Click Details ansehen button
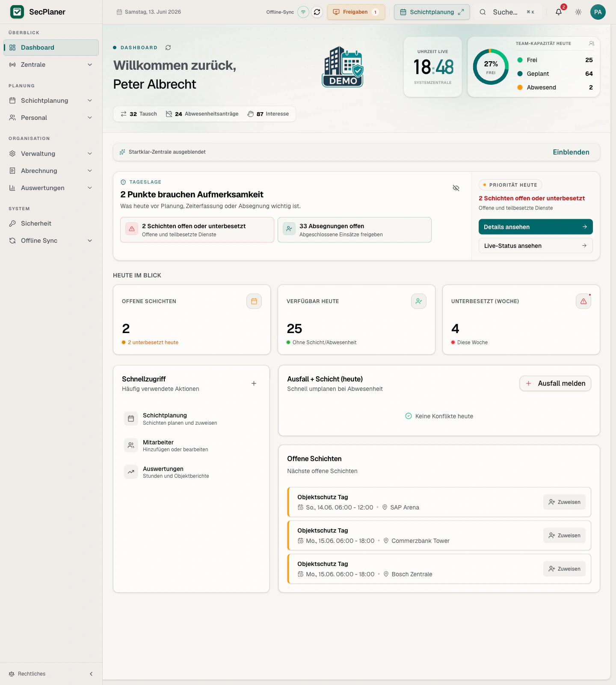 (536, 227)
